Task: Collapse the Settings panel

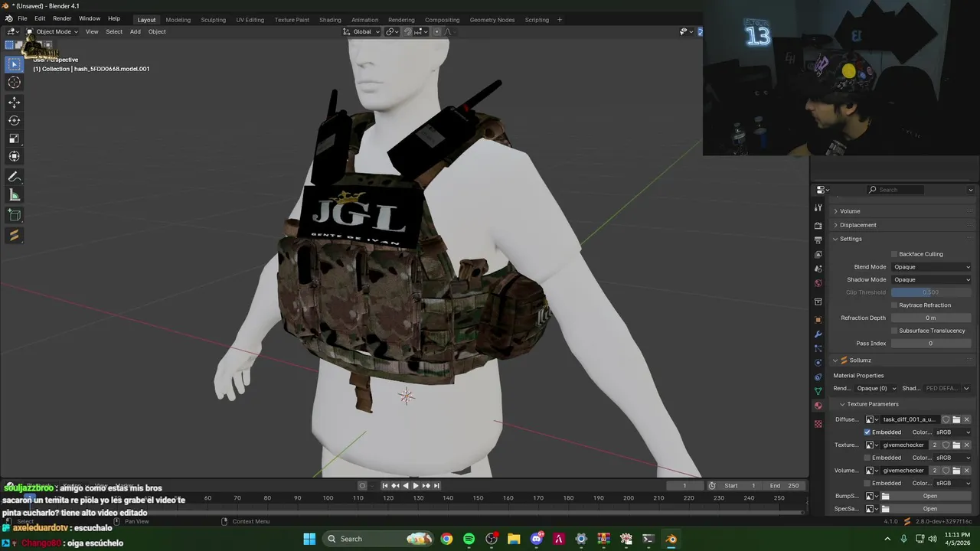Action: coord(851,239)
